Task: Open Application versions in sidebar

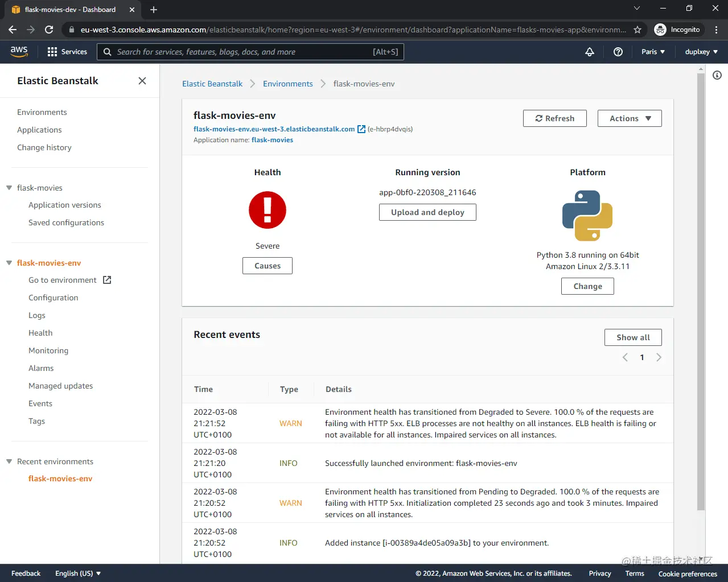Action: coord(65,205)
